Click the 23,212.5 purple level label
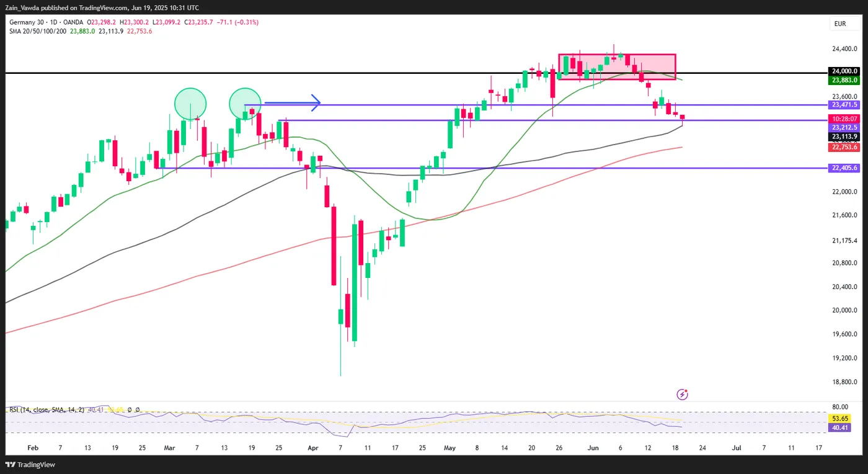 pos(843,127)
